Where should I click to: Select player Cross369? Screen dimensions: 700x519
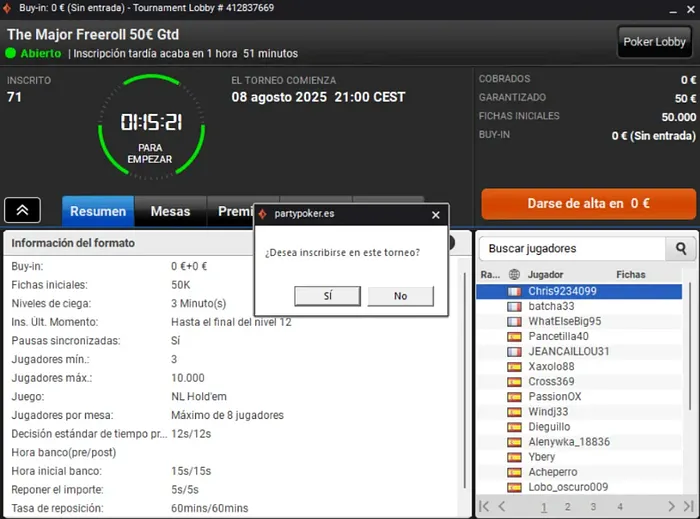579,382
